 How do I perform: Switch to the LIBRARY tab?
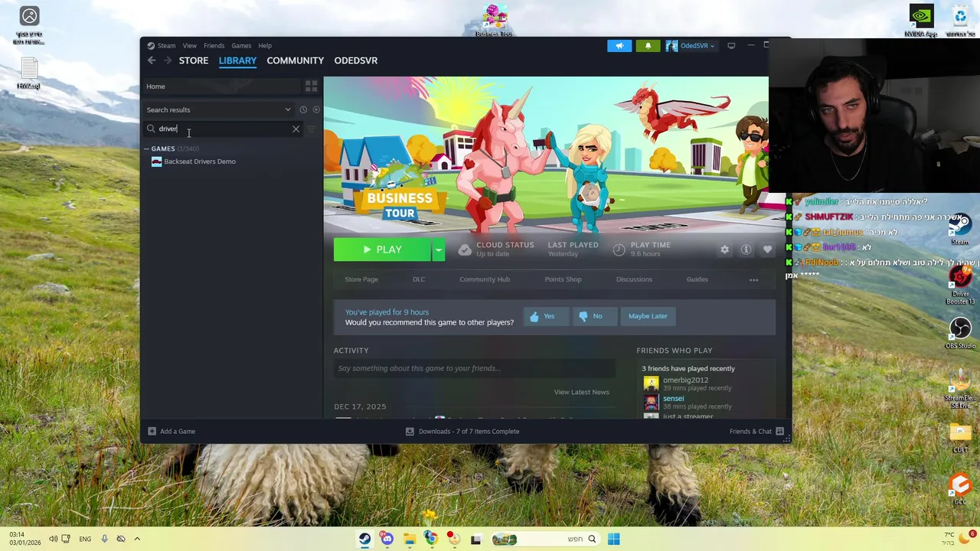tap(237, 60)
